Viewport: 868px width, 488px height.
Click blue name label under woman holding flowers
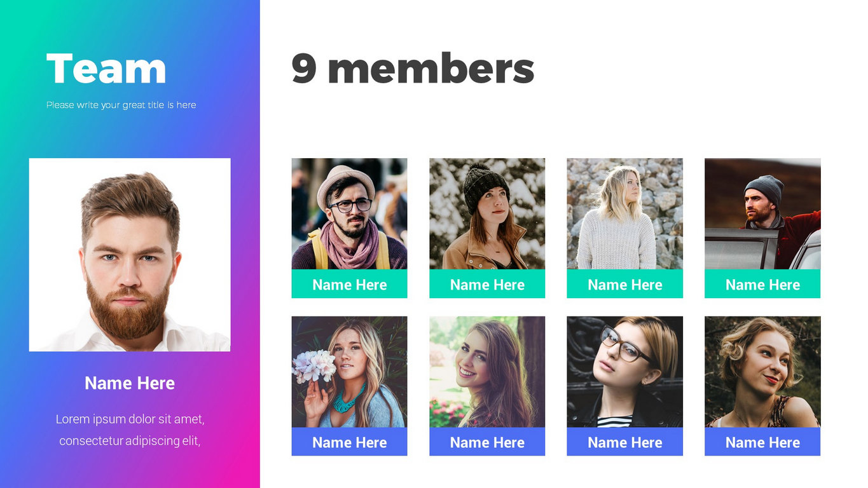click(349, 442)
